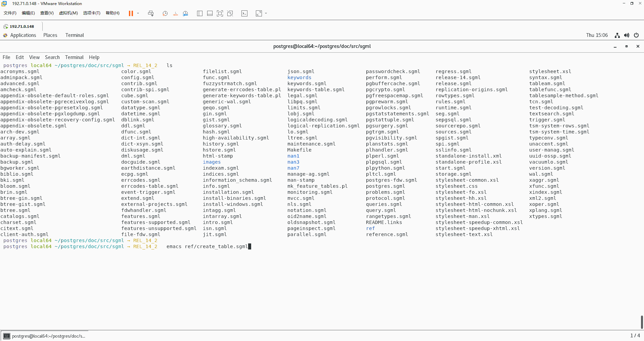Open the terminal View menu

[x=34, y=57]
